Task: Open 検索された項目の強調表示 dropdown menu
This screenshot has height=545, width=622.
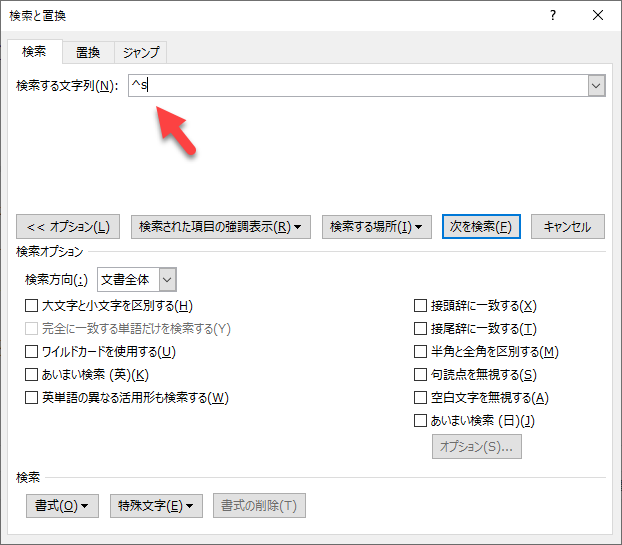Action: (221, 227)
